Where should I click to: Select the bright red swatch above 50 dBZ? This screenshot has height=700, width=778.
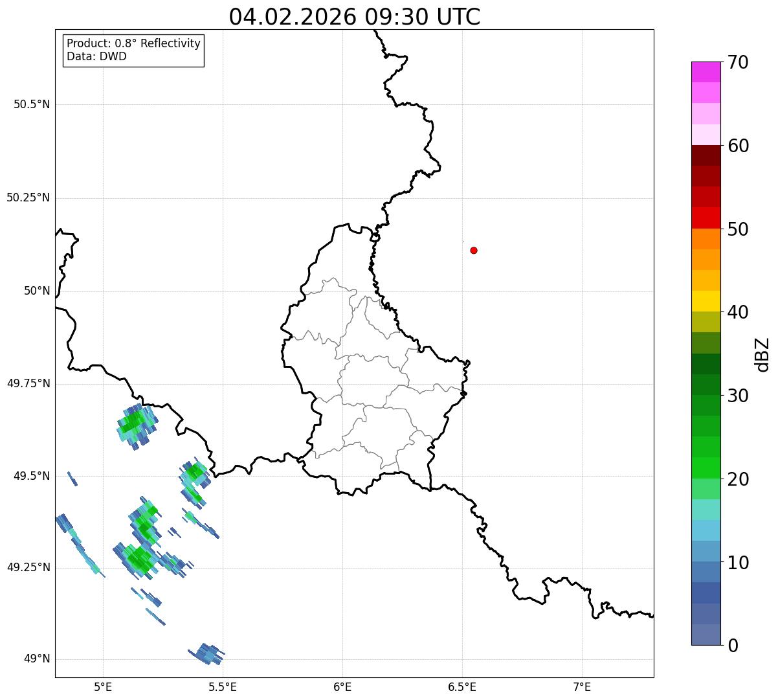tap(706, 218)
